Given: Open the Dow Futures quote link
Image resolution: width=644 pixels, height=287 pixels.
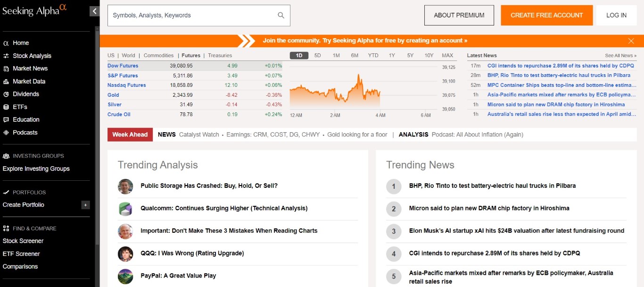Looking at the screenshot, I should (123, 66).
